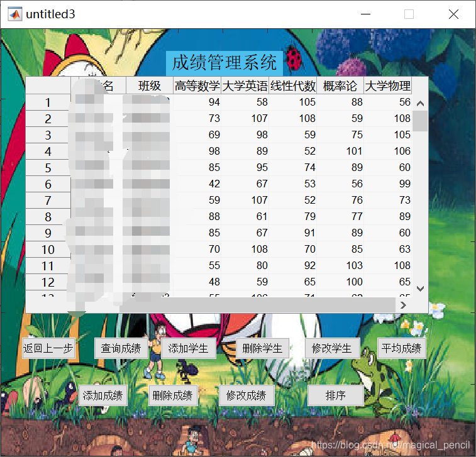The image size is (476, 457).
Task: Click the 线性代数 cell 105 in row 1
Action: (292, 102)
